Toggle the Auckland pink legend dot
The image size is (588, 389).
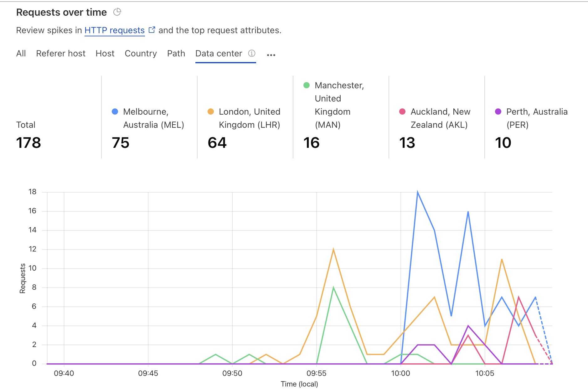[402, 112]
